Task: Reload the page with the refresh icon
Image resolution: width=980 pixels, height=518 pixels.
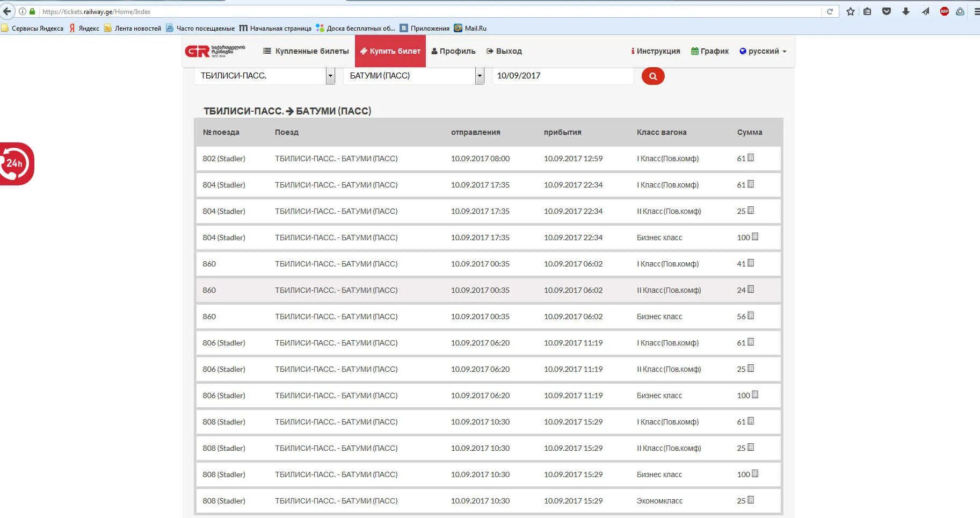Action: tap(830, 11)
